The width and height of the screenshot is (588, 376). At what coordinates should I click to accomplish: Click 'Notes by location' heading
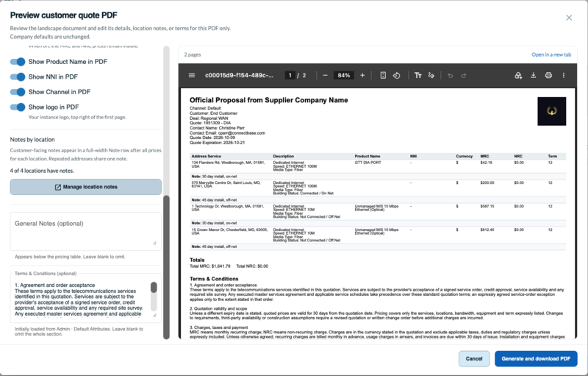click(32, 140)
